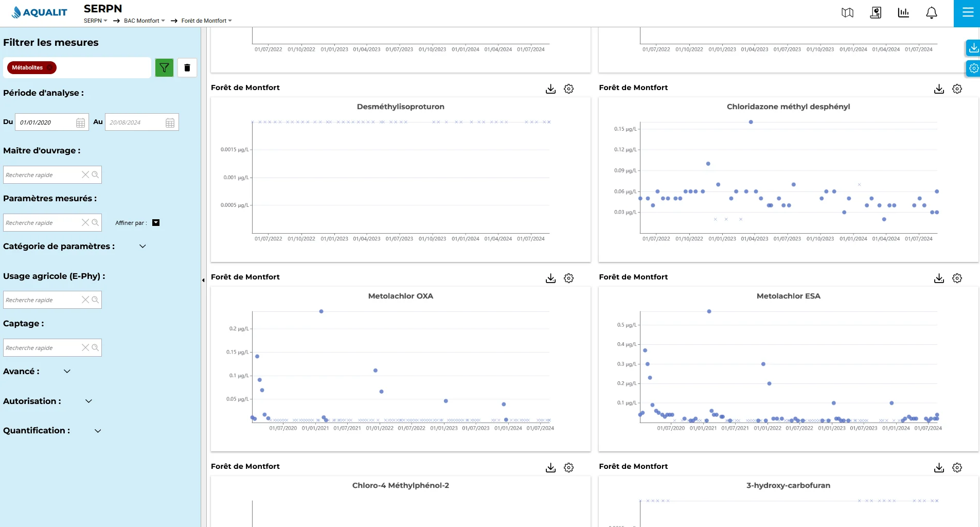This screenshot has width=980, height=527.
Task: Expand the Avancé section
Action: pos(67,372)
